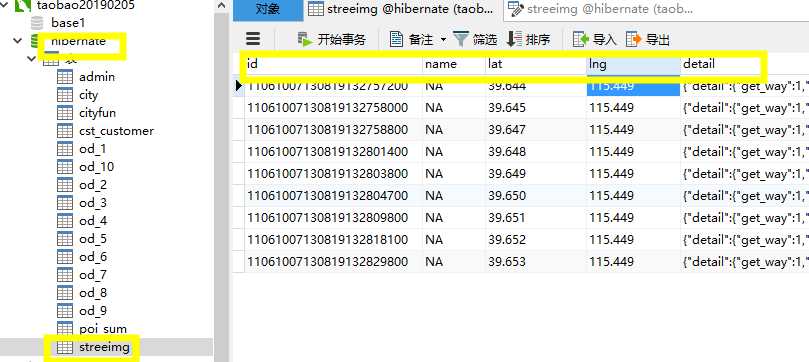
Task: Select the streeimg table
Action: (104, 347)
